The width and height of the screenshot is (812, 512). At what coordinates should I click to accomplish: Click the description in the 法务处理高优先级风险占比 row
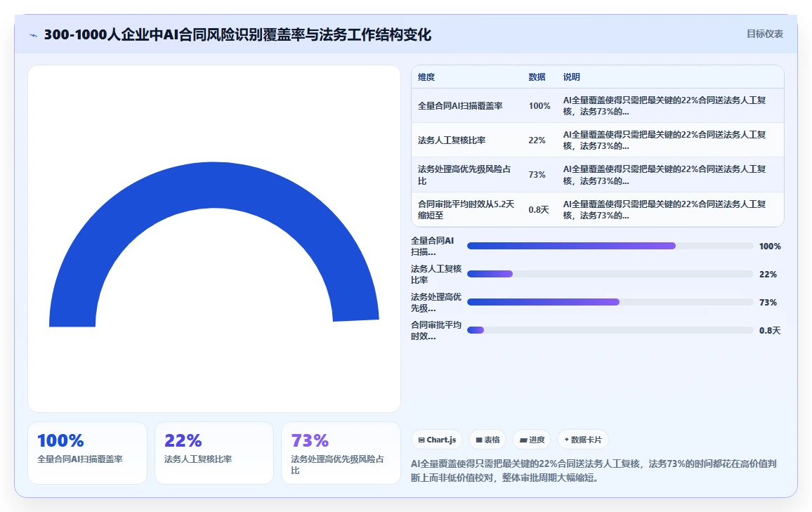(664, 175)
